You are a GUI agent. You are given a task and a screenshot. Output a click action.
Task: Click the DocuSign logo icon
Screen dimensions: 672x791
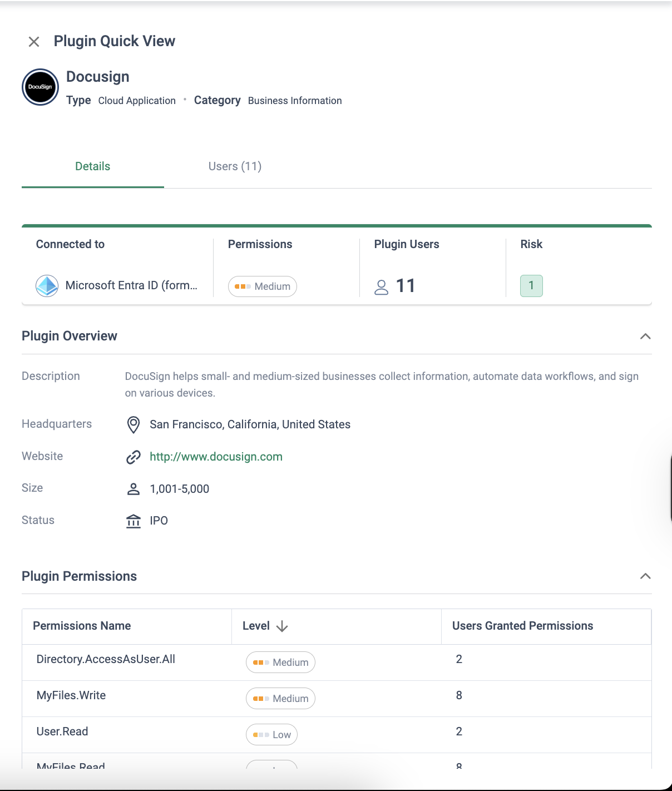coord(41,87)
